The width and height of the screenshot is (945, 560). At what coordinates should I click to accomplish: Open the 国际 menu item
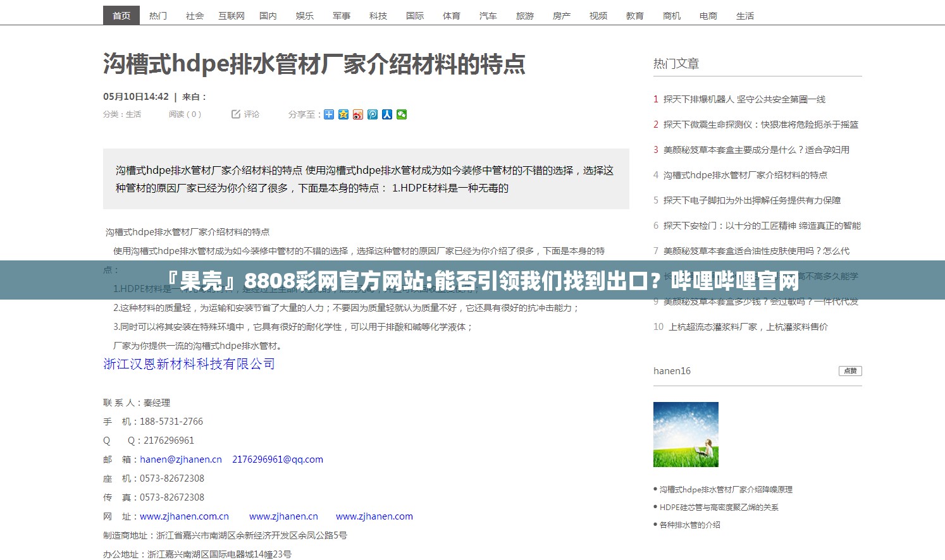tap(415, 15)
